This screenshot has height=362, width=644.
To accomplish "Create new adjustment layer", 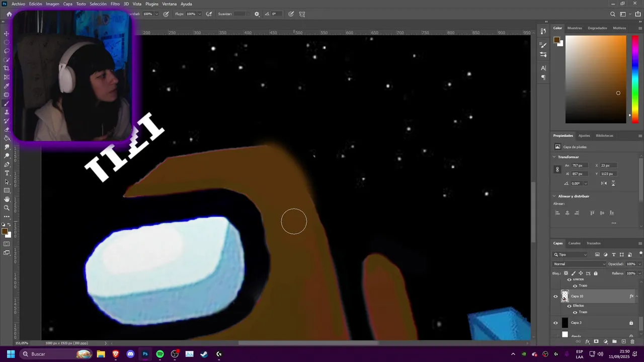I will pyautogui.click(x=605, y=341).
